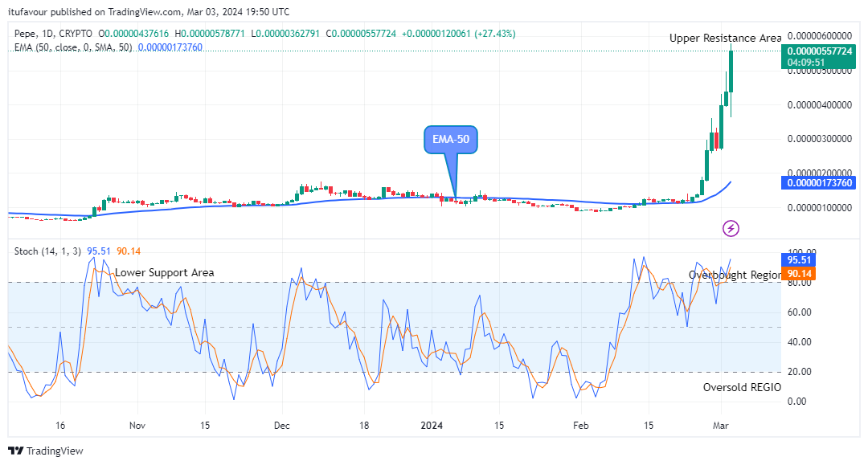Click price axis level 0.00000300000

[819, 139]
